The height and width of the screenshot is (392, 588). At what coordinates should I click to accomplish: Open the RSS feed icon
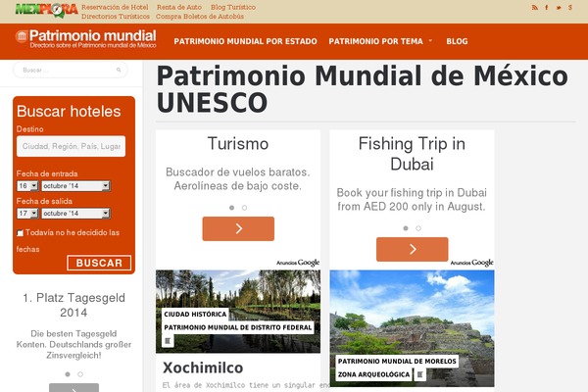534,7
